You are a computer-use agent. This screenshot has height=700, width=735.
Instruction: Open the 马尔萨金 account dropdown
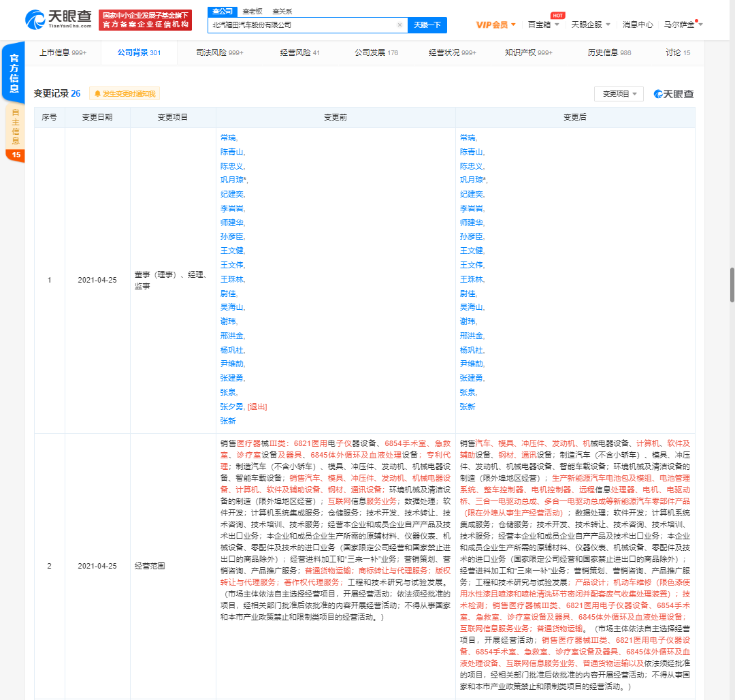pyautogui.click(x=682, y=24)
